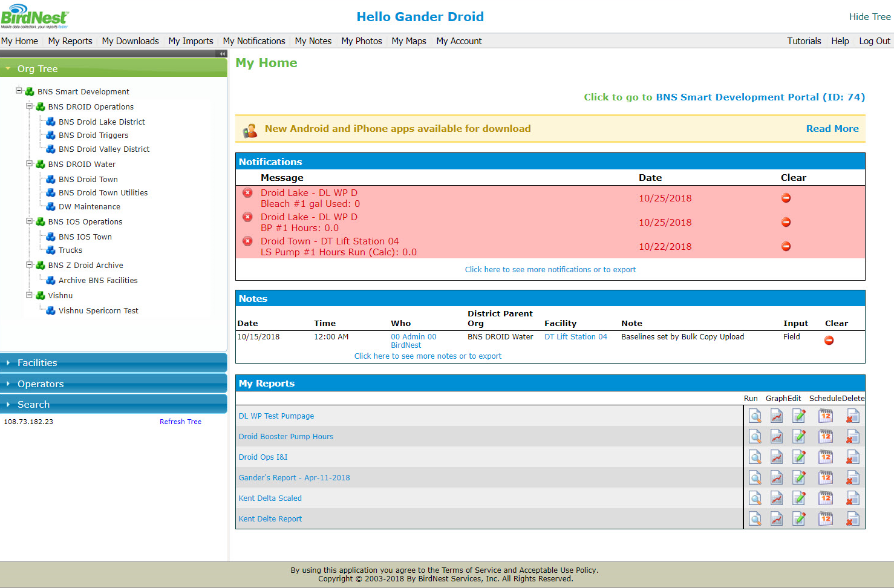Schedule Gander's Report - Apr-11-2018
This screenshot has width=894, height=588.
pyautogui.click(x=825, y=478)
